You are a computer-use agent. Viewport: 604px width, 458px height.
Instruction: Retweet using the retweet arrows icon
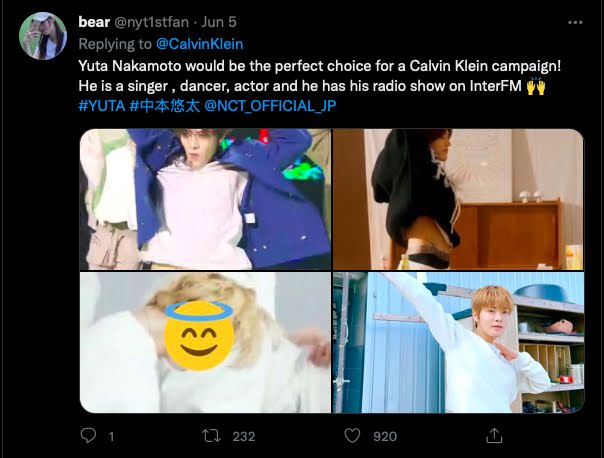212,436
